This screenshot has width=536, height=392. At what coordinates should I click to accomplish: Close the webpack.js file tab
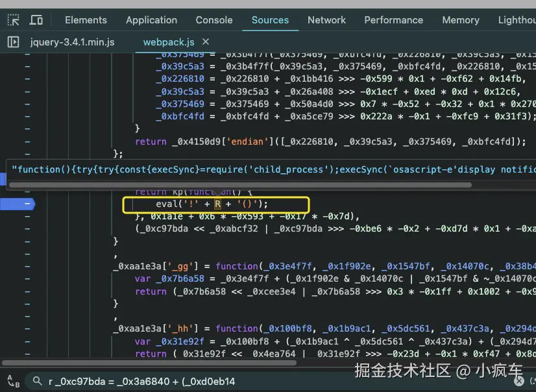click(206, 42)
